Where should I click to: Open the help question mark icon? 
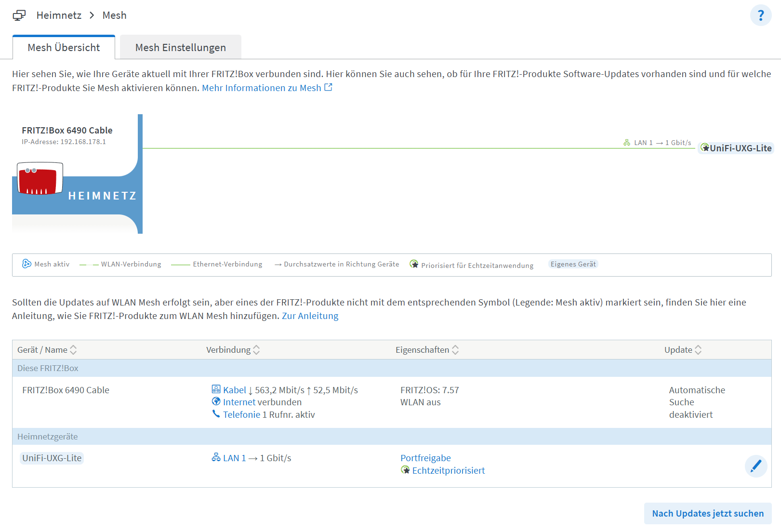761,15
